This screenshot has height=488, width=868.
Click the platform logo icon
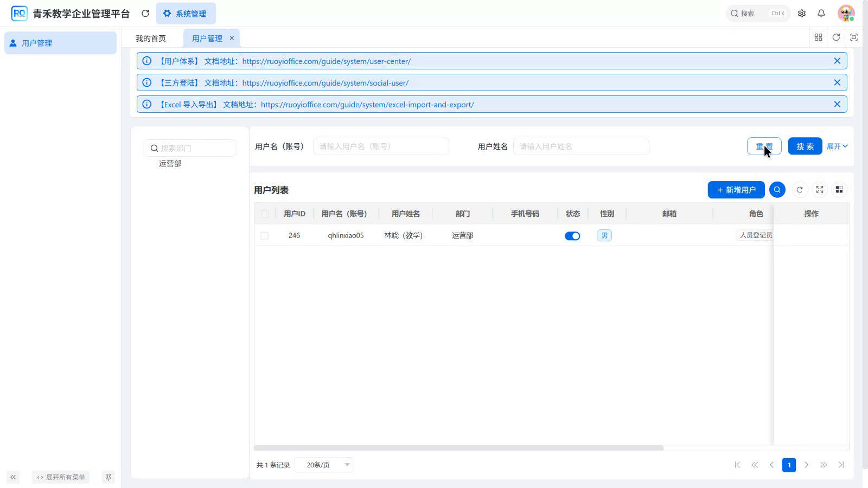tap(19, 14)
